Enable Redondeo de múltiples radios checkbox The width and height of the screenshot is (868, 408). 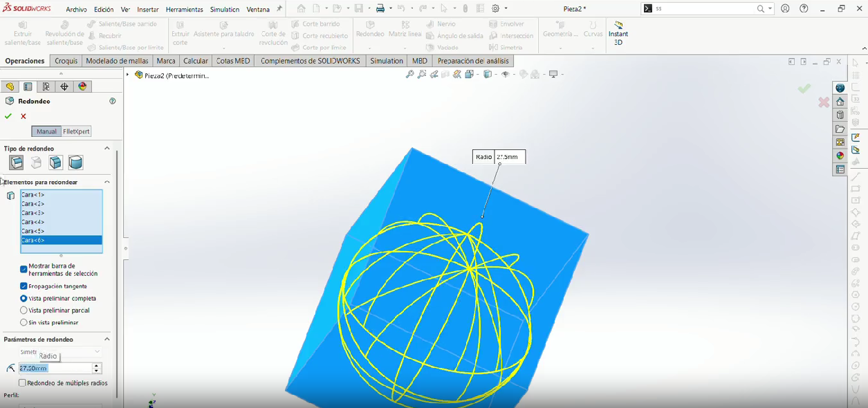click(22, 383)
